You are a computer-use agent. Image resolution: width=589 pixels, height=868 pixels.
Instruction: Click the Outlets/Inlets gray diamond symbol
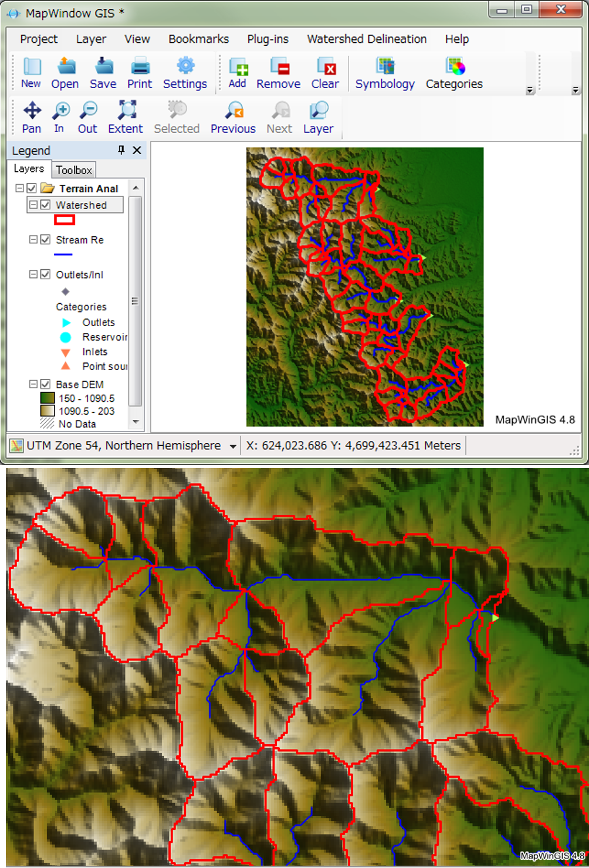click(x=65, y=291)
